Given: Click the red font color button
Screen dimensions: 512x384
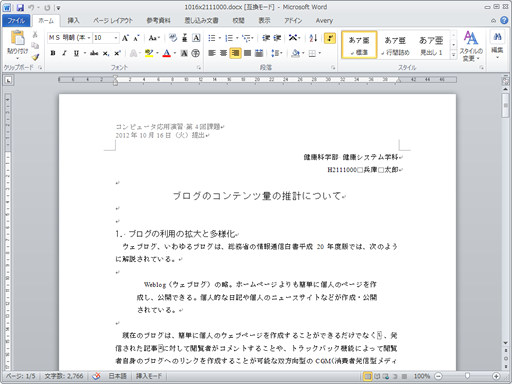Looking at the screenshot, I should click(167, 53).
